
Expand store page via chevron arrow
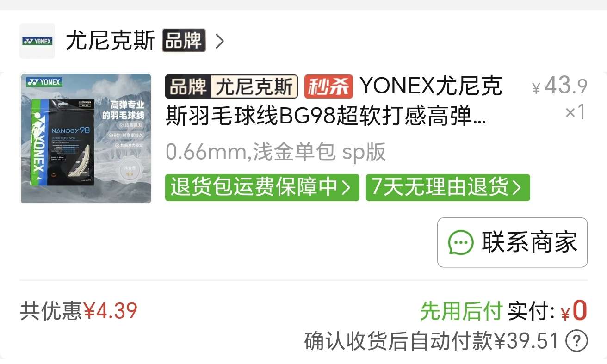click(x=220, y=41)
